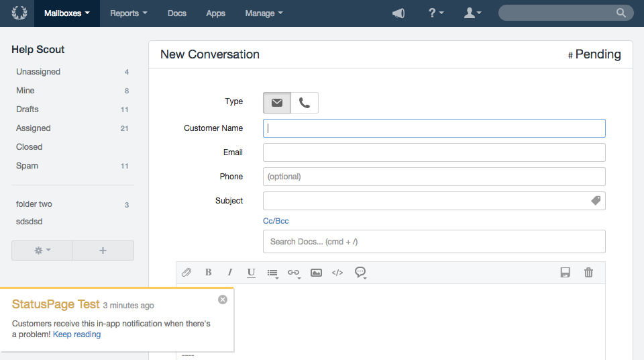Screen dimensions: 644x360
Task: Discard draft with the trash icon
Action: coord(588,273)
